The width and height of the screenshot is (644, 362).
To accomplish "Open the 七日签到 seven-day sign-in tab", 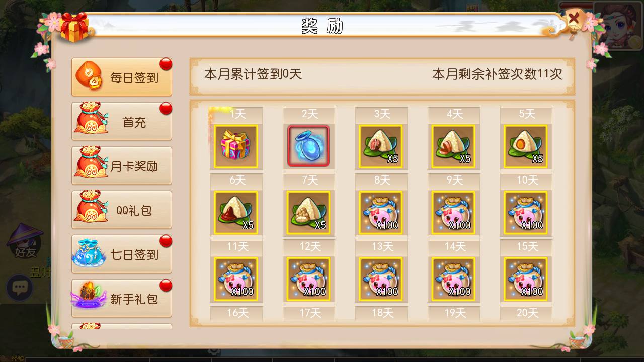I will (x=122, y=254).
